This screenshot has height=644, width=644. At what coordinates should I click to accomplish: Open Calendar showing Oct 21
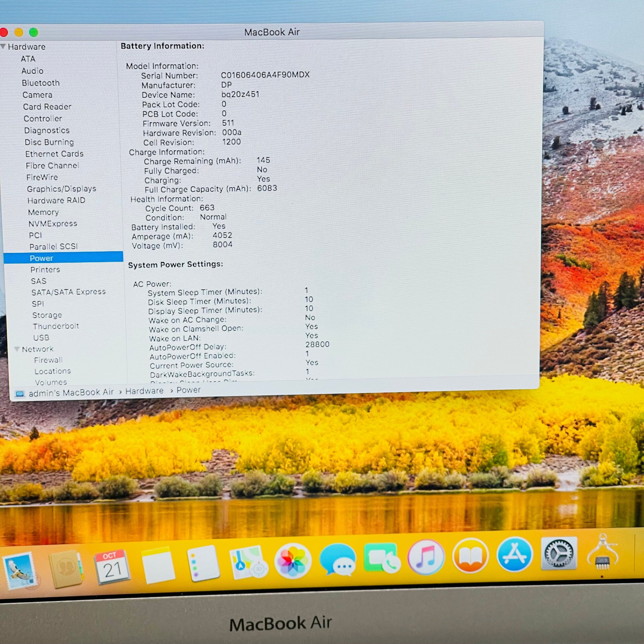[x=112, y=567]
